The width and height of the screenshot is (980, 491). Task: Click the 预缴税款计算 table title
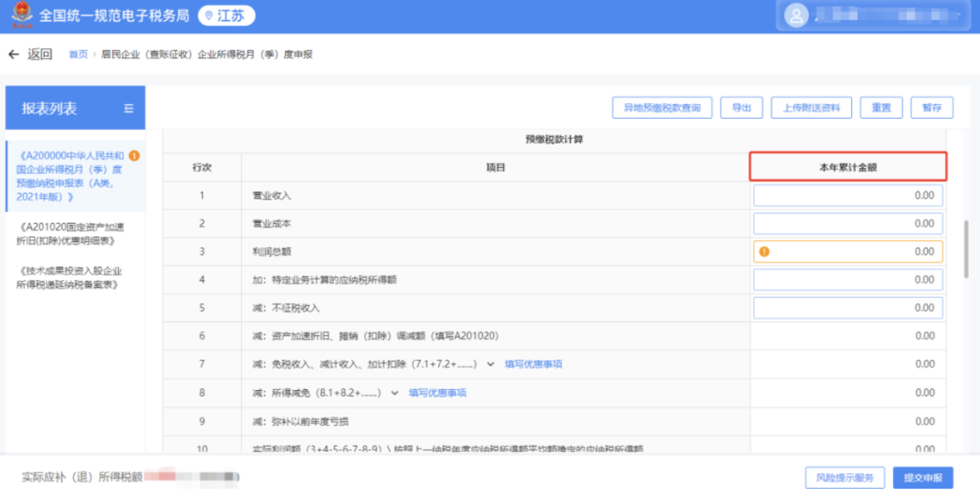point(554,140)
